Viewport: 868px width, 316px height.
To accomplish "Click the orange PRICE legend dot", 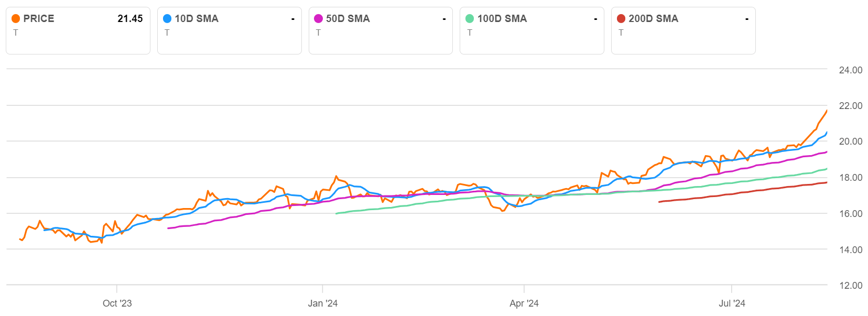I will point(16,19).
